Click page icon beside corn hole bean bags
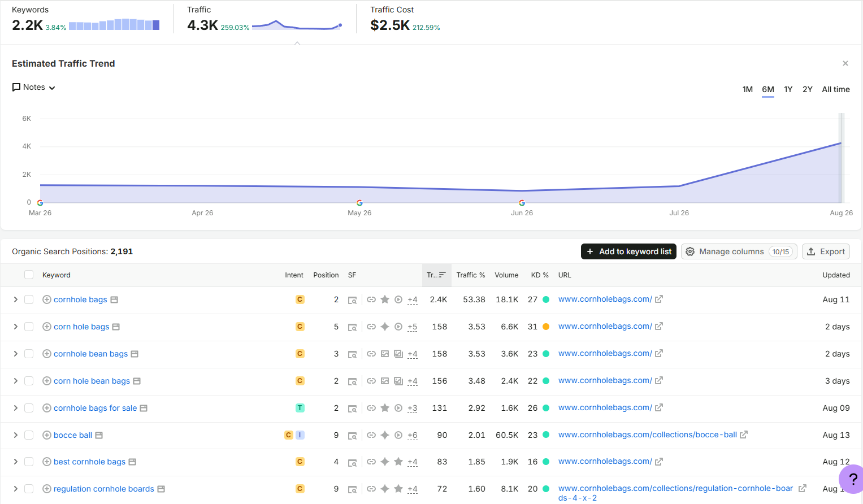This screenshot has width=863, height=504. [137, 381]
